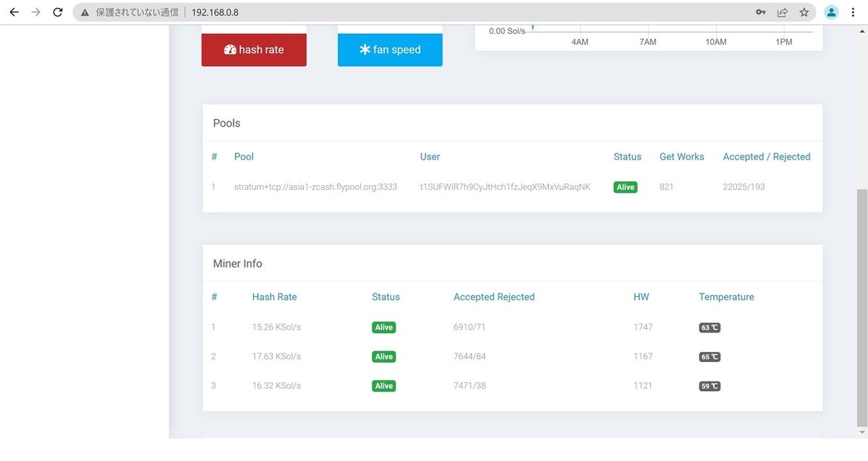Click the 65 ℃ temperature badge
Image resolution: width=868 pixels, height=461 pixels.
tap(710, 357)
